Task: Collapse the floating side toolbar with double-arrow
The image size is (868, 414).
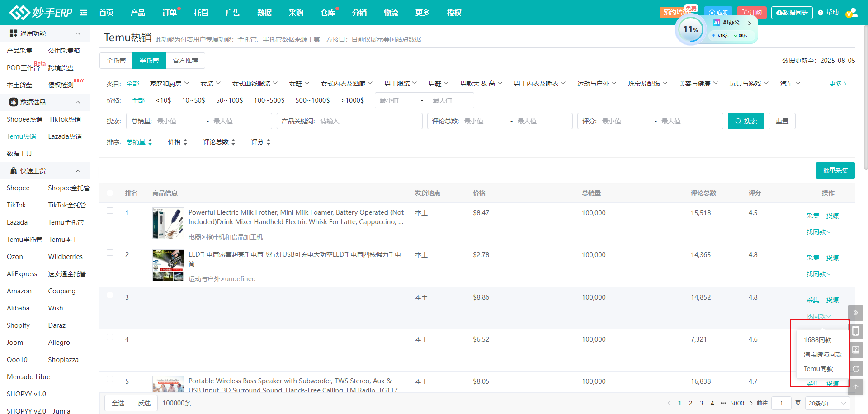Action: (x=855, y=313)
